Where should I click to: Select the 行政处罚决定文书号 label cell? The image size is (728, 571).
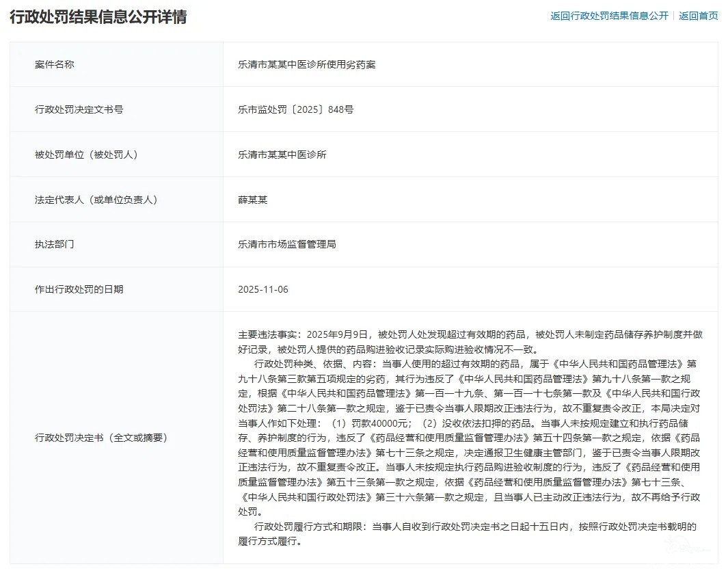pos(79,109)
